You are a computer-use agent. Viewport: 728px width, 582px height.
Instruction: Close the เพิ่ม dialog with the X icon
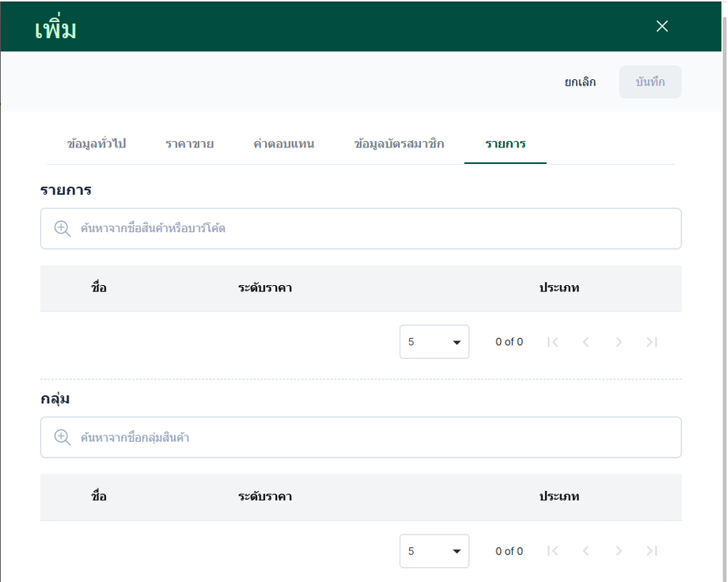662,26
